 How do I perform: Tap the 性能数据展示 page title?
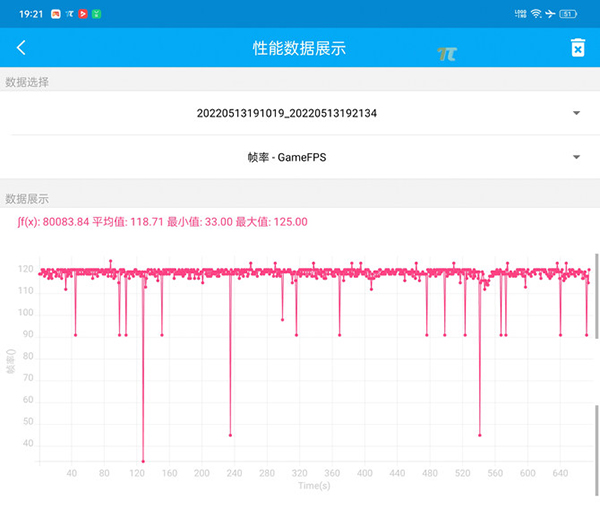(299, 48)
